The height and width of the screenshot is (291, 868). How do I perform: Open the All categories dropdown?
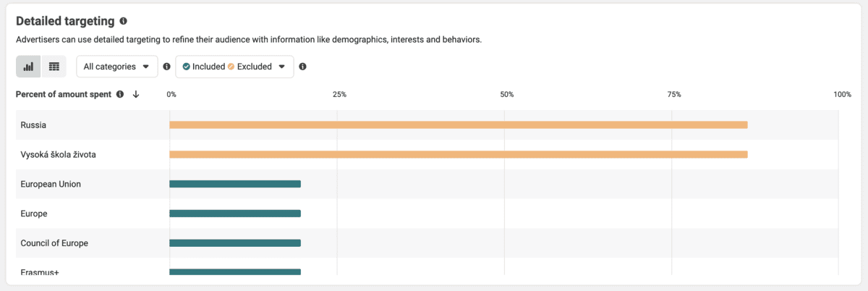pos(116,67)
